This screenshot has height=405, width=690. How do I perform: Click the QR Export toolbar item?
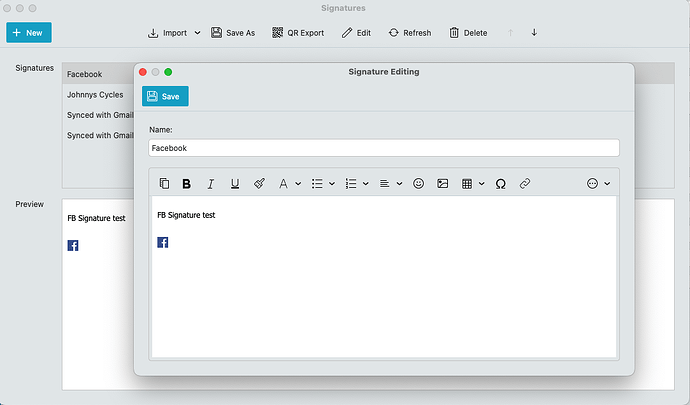point(298,32)
